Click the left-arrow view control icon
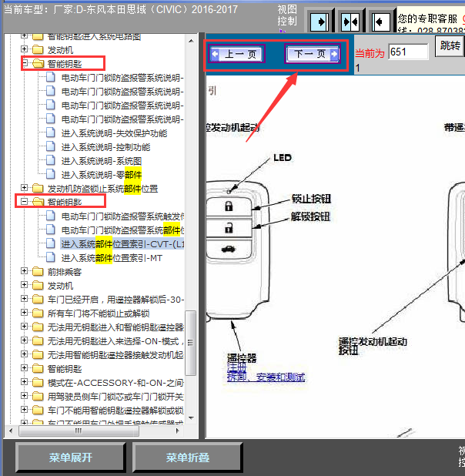 (x=381, y=22)
